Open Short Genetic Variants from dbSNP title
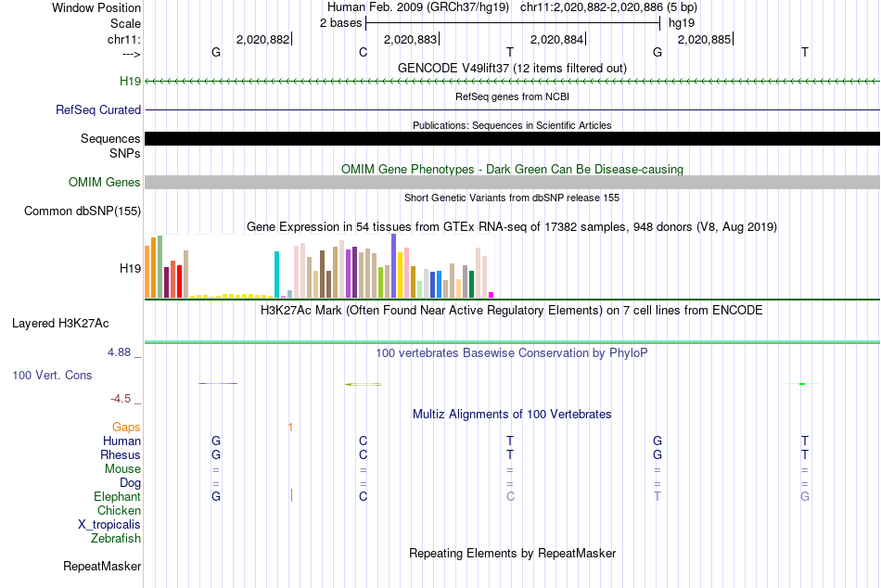 [512, 198]
